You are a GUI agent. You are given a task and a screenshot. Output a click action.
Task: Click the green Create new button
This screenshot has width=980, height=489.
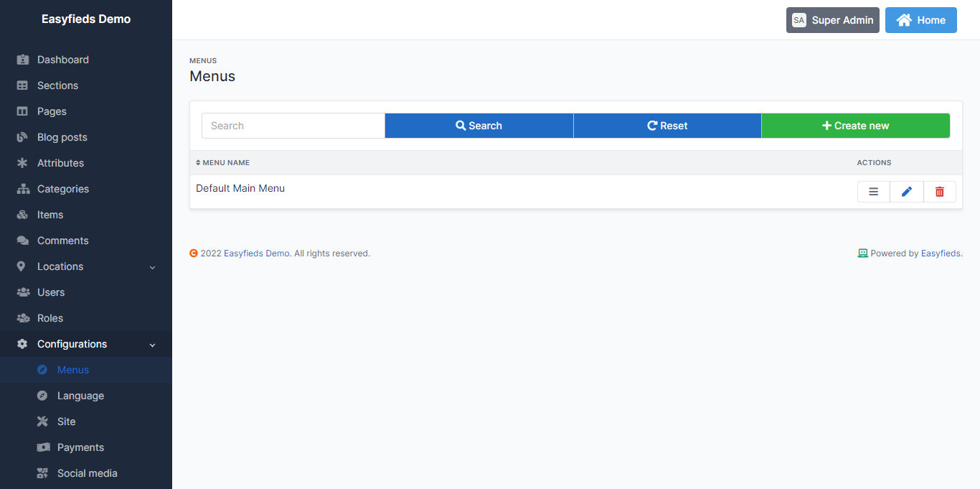click(x=855, y=126)
